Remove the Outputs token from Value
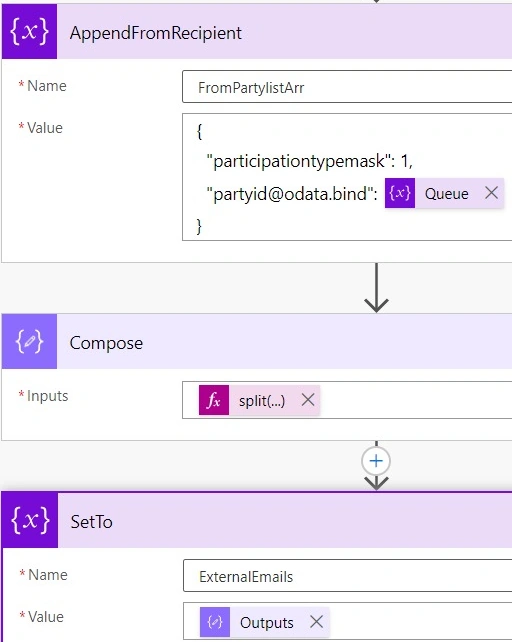 pos(316,622)
